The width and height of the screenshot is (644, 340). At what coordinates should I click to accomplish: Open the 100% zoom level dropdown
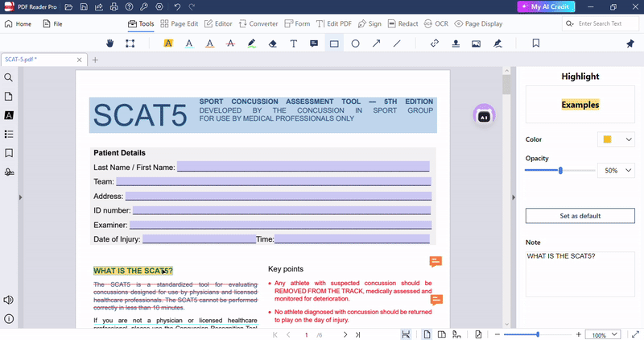tap(603, 334)
